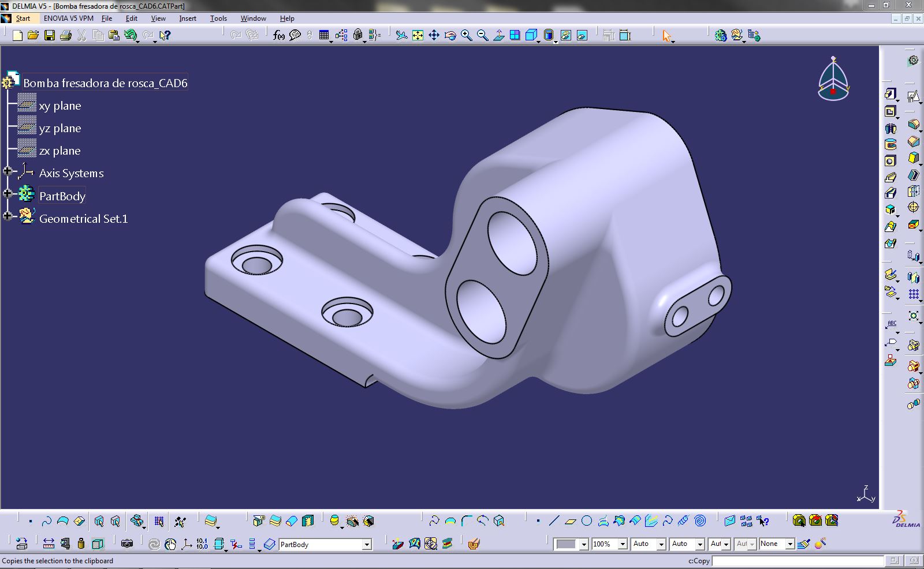
Task: Select the Spiral curve tool
Action: click(700, 521)
